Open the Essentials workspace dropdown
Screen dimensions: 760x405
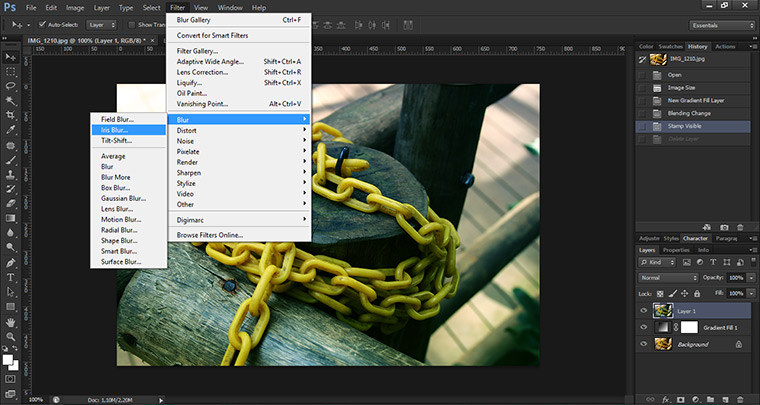[721, 24]
